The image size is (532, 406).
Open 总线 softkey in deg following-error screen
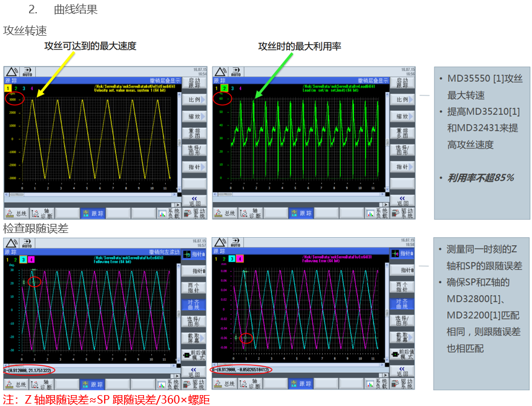tap(16, 384)
